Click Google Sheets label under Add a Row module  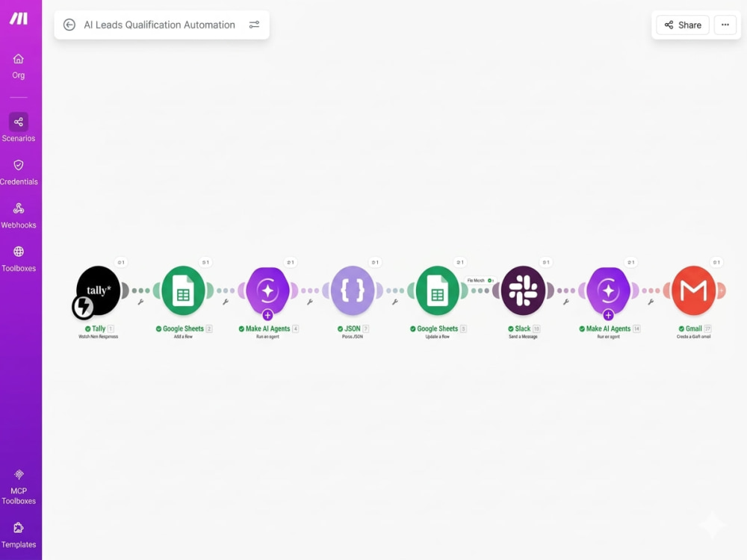184,329
